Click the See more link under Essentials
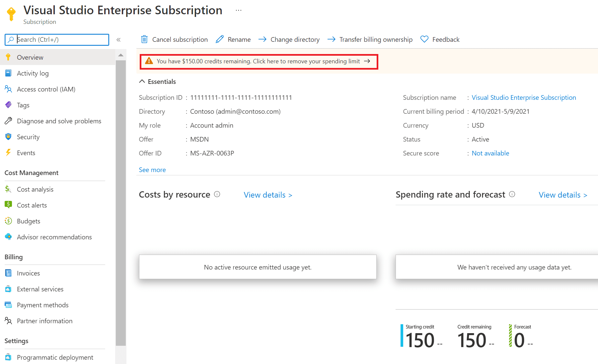 pyautogui.click(x=152, y=169)
